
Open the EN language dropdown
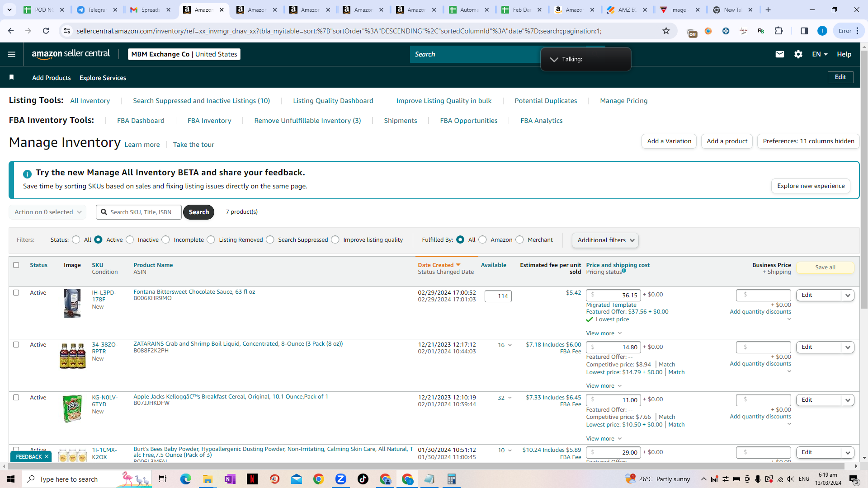coord(820,54)
